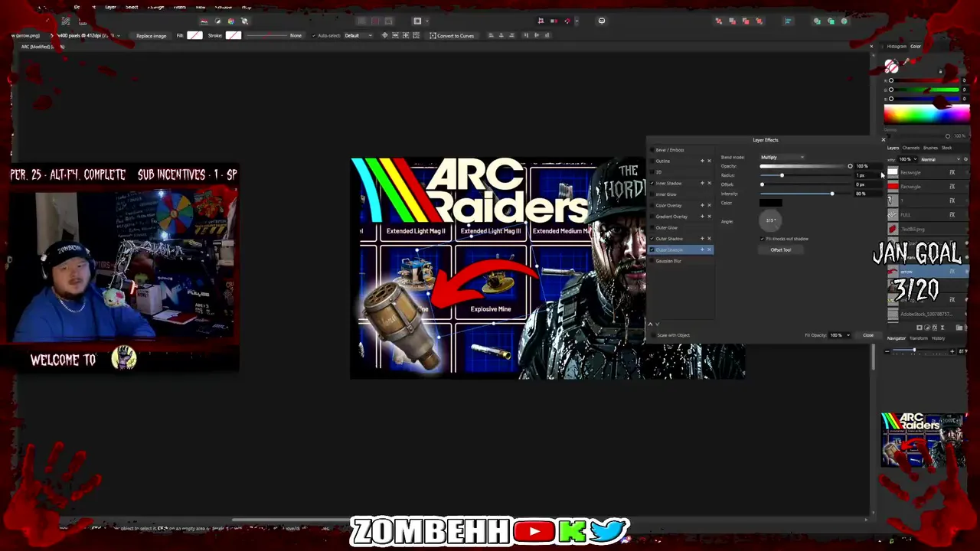
Task: Click the Opacity slider in Layer Effects
Action: pos(806,166)
